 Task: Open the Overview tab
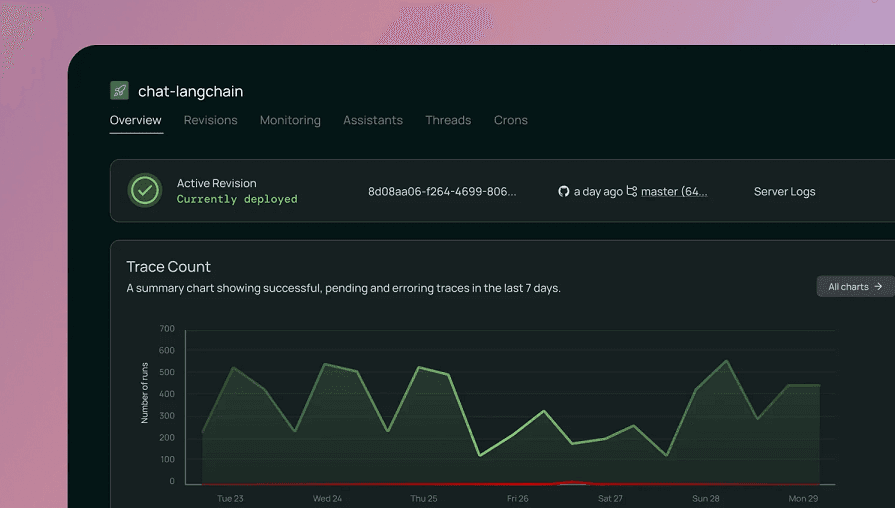pos(135,120)
